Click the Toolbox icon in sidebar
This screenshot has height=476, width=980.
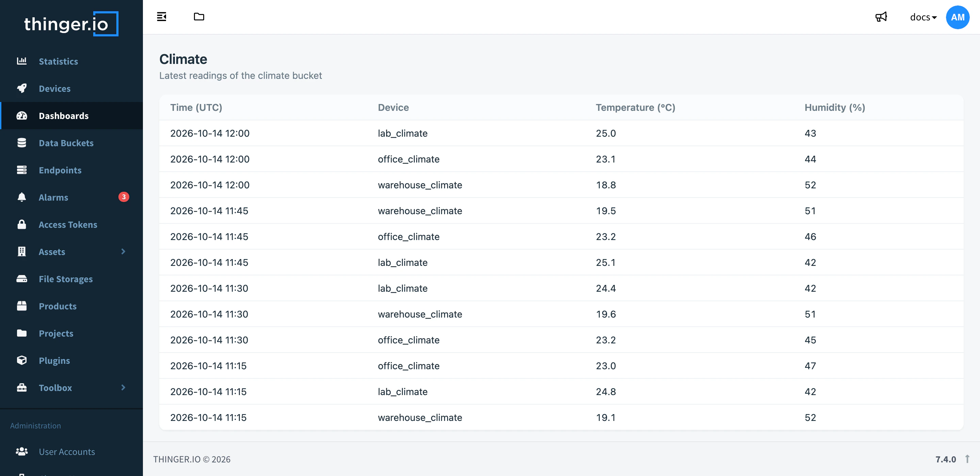coord(22,387)
